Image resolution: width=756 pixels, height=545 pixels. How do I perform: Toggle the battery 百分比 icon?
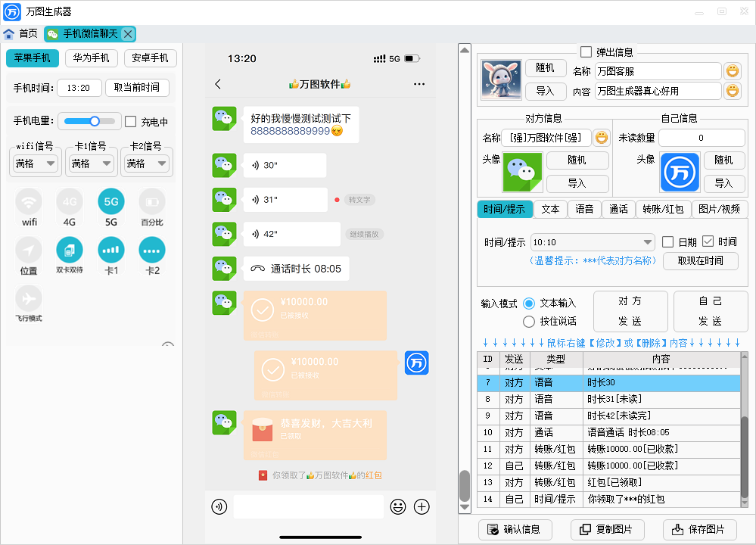pos(152,202)
